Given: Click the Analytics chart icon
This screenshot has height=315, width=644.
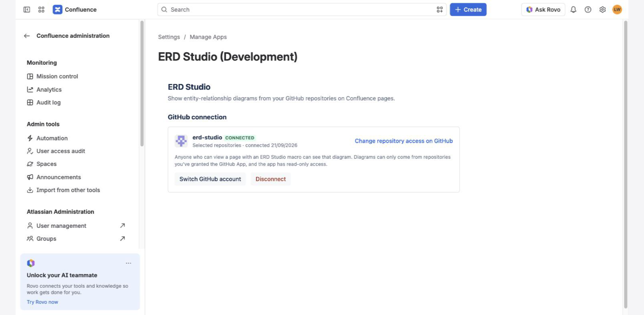Looking at the screenshot, I should (x=30, y=90).
